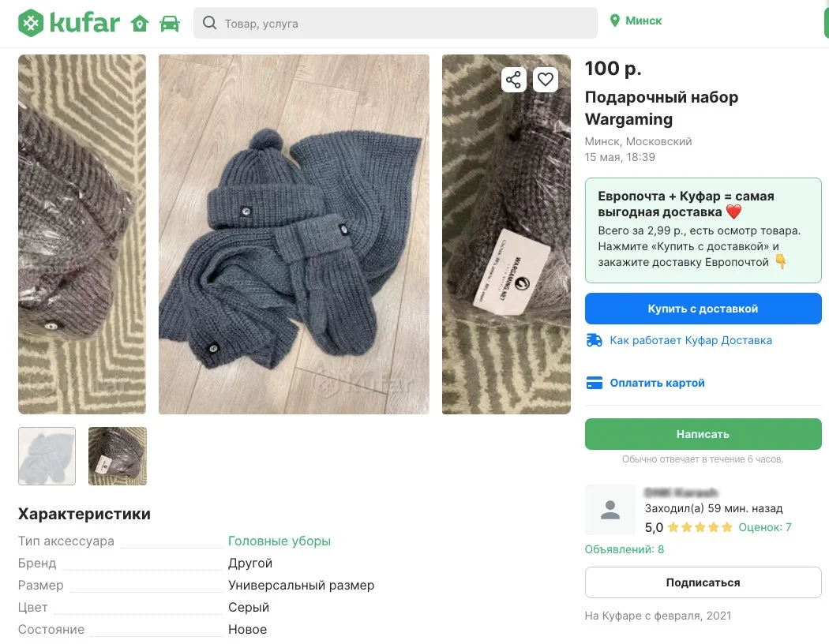Click the Kufar logo
829x644 pixels.
click(x=69, y=23)
